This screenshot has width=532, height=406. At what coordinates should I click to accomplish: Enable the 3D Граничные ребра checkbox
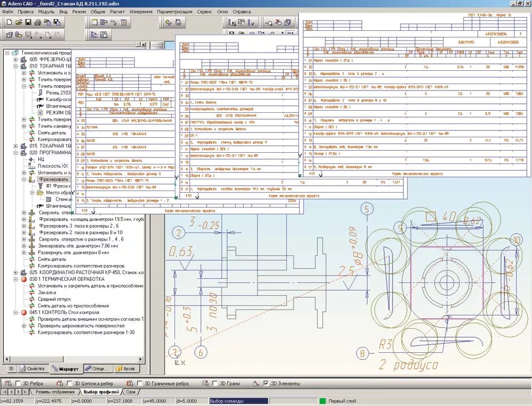pyautogui.click(x=139, y=383)
